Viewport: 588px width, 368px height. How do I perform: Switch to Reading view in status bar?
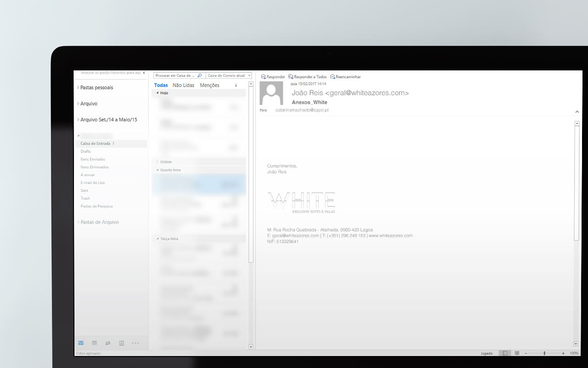click(x=517, y=353)
